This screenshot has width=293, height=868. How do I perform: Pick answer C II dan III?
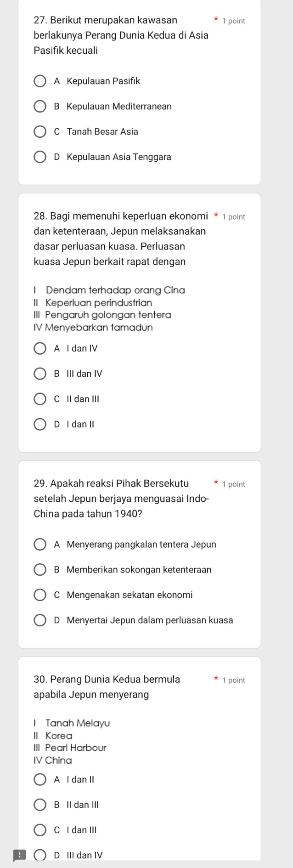point(40,399)
